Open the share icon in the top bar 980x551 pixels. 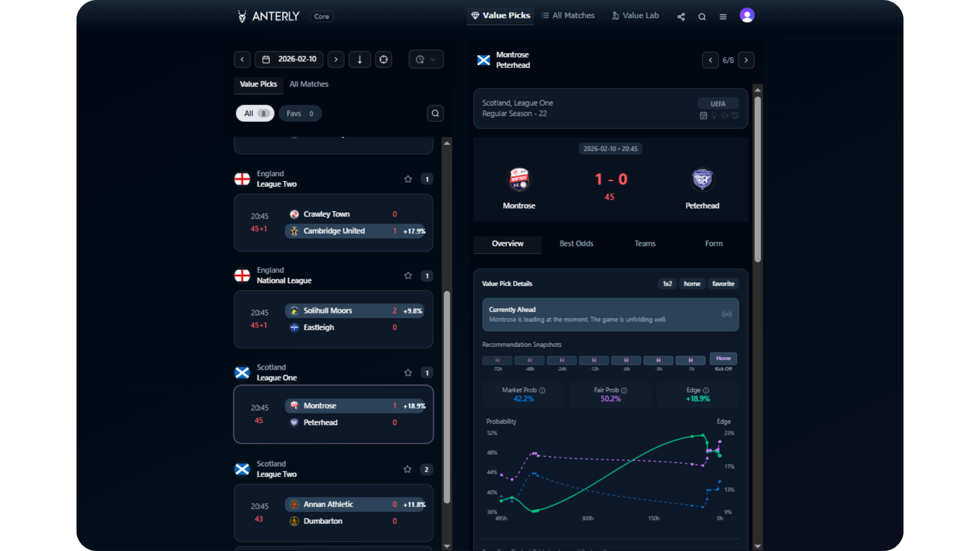[680, 16]
